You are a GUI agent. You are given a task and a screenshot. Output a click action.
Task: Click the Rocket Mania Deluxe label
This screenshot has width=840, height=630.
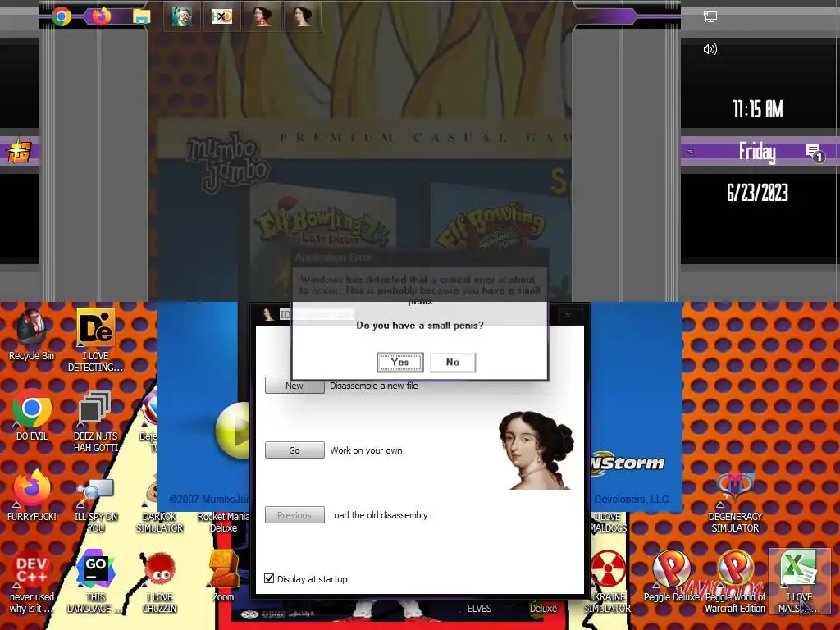coord(223,523)
